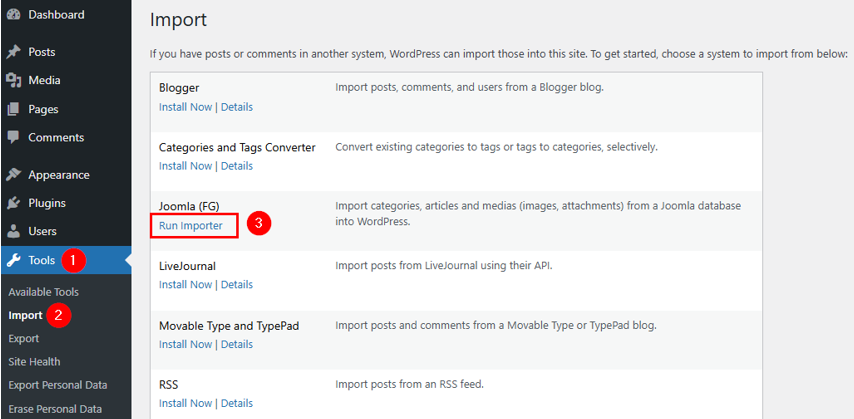Click the LiveJournal importer title
The width and height of the screenshot is (854, 419).
click(x=187, y=266)
